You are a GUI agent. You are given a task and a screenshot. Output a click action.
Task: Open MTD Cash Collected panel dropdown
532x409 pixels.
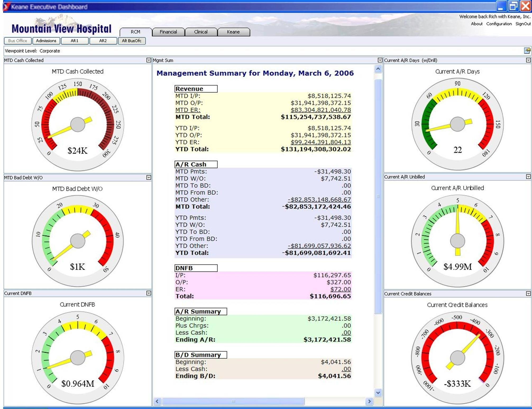[x=149, y=60]
